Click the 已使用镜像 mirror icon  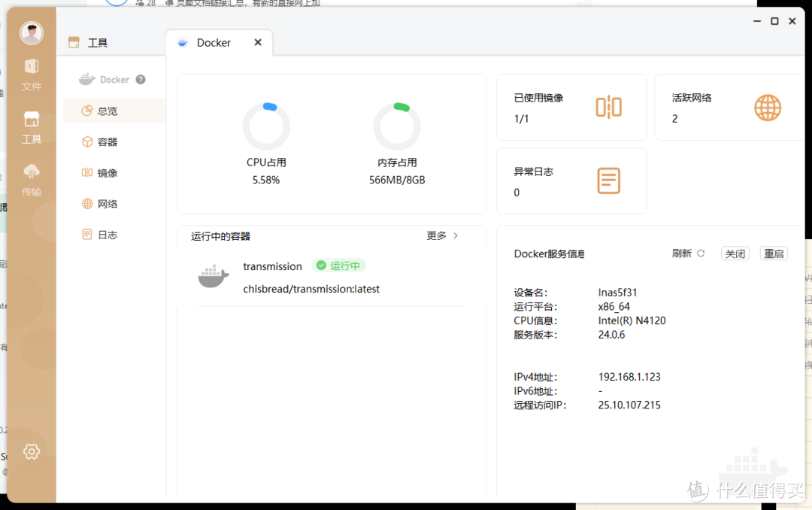(608, 108)
